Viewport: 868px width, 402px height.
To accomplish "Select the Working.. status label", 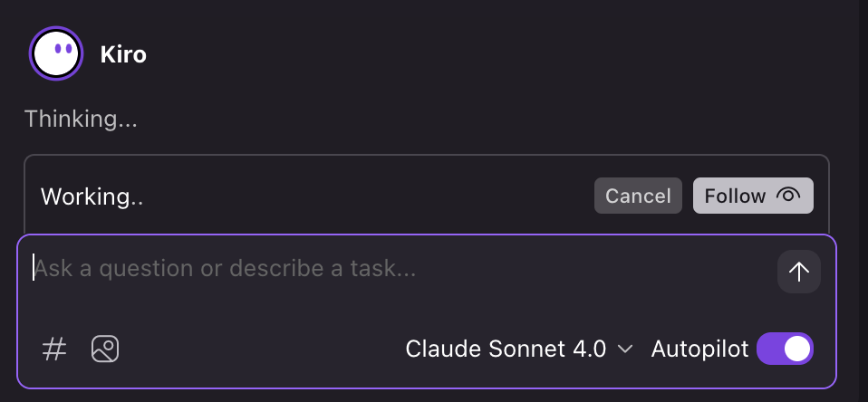I will [x=92, y=196].
